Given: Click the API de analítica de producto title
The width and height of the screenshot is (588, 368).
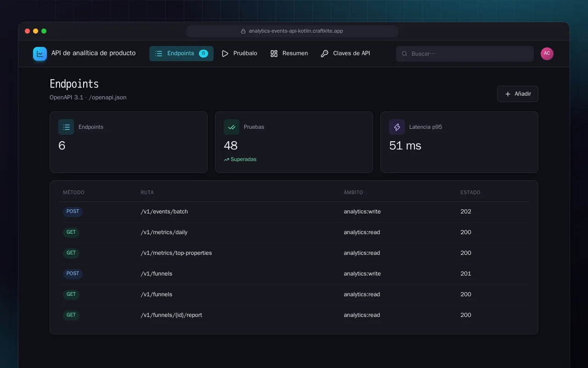Looking at the screenshot, I should [94, 53].
